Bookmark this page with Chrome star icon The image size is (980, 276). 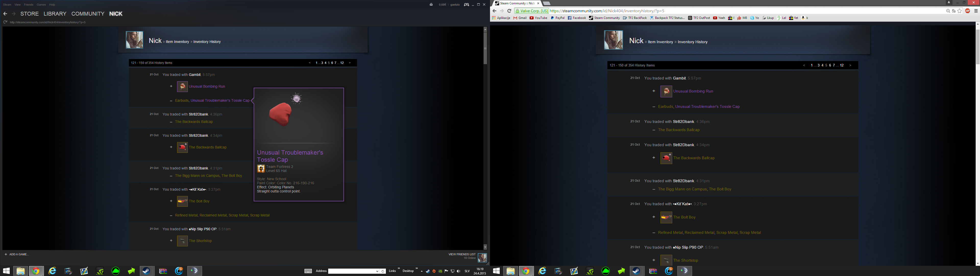960,11
